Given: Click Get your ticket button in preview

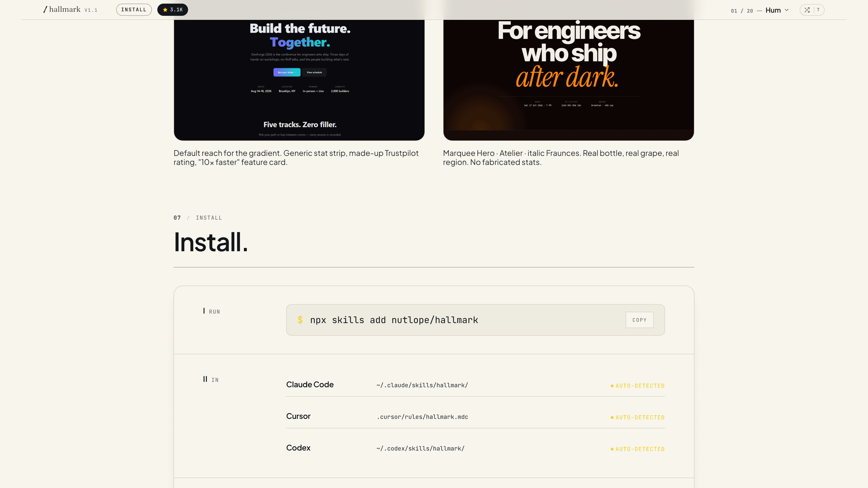Looking at the screenshot, I should [x=287, y=72].
